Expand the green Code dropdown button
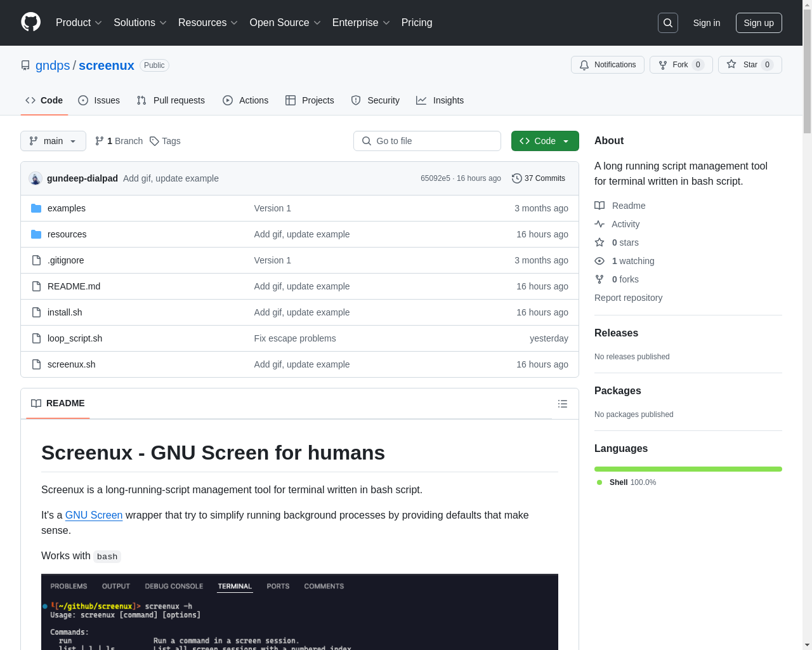The height and width of the screenshot is (650, 812). coord(545,141)
